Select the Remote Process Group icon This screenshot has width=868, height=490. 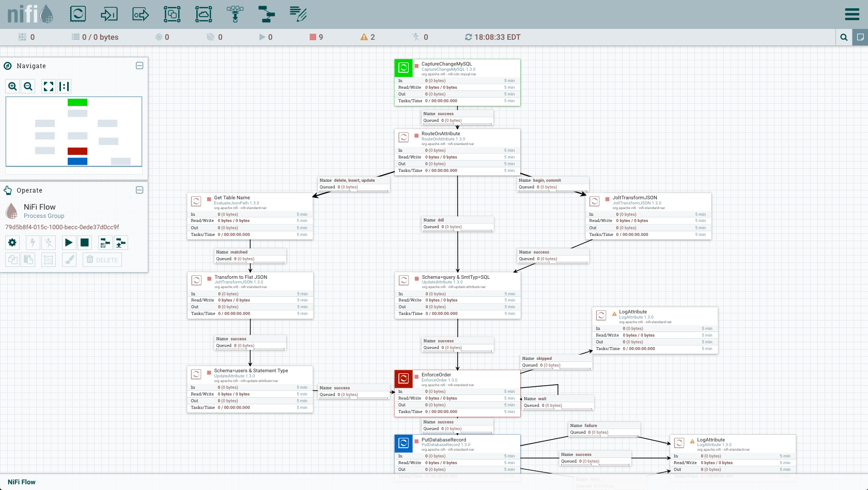coord(204,14)
